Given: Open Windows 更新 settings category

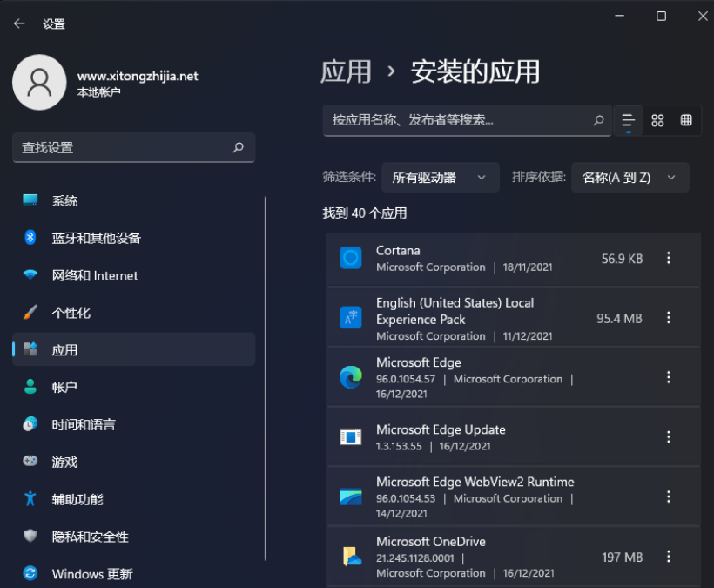Looking at the screenshot, I should (x=133, y=573).
